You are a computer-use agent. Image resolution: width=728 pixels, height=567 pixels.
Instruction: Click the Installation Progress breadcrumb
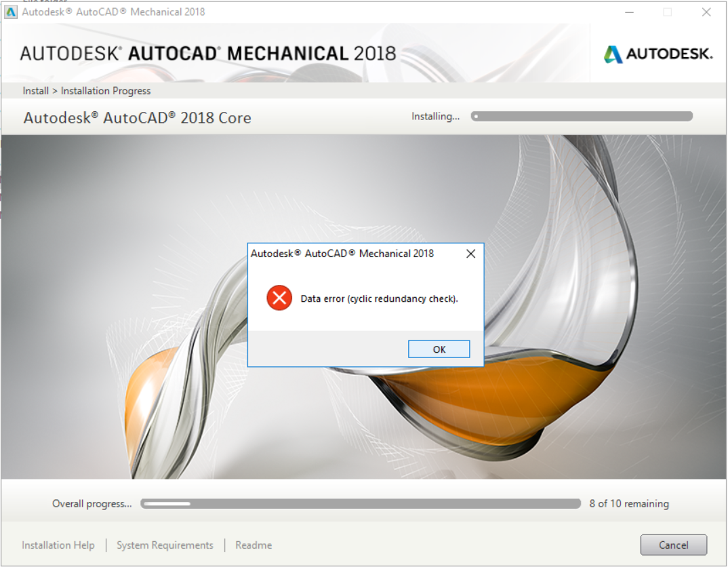point(106,91)
